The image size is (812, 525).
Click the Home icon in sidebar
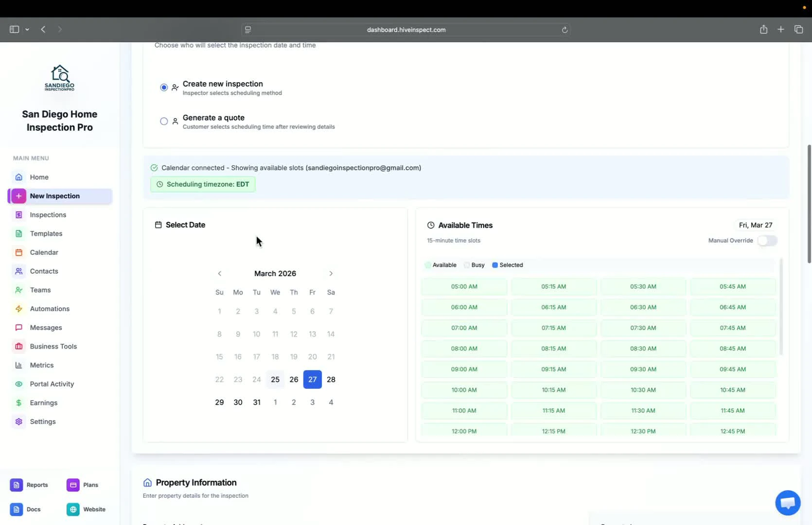[x=18, y=177]
